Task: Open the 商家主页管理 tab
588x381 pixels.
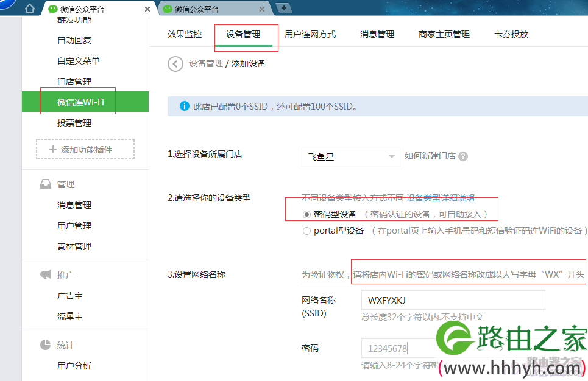Action: pyautogui.click(x=444, y=35)
